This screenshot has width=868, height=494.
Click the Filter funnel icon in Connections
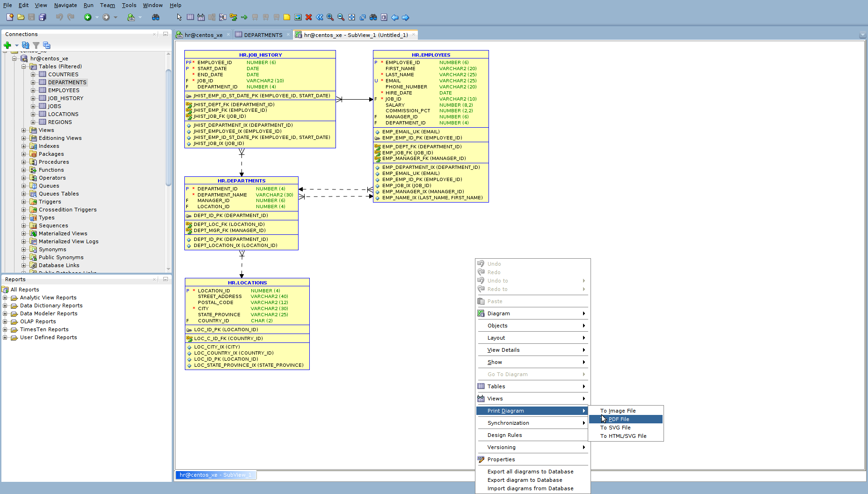click(x=36, y=45)
